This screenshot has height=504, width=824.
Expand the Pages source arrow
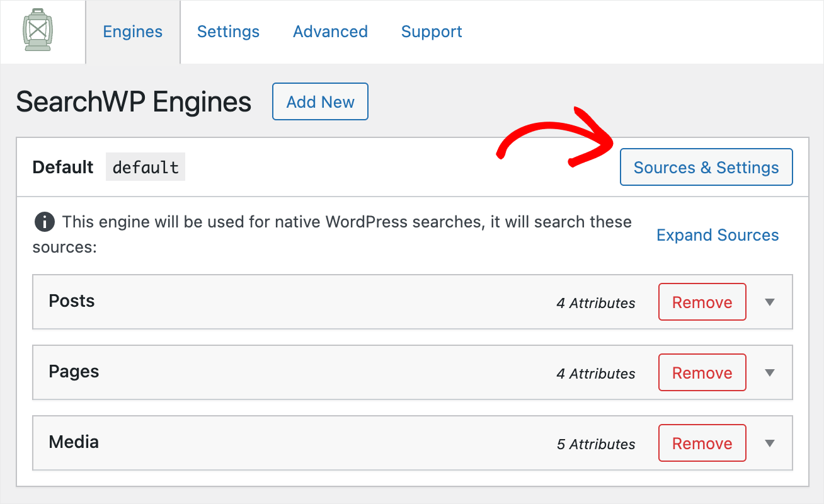click(769, 373)
